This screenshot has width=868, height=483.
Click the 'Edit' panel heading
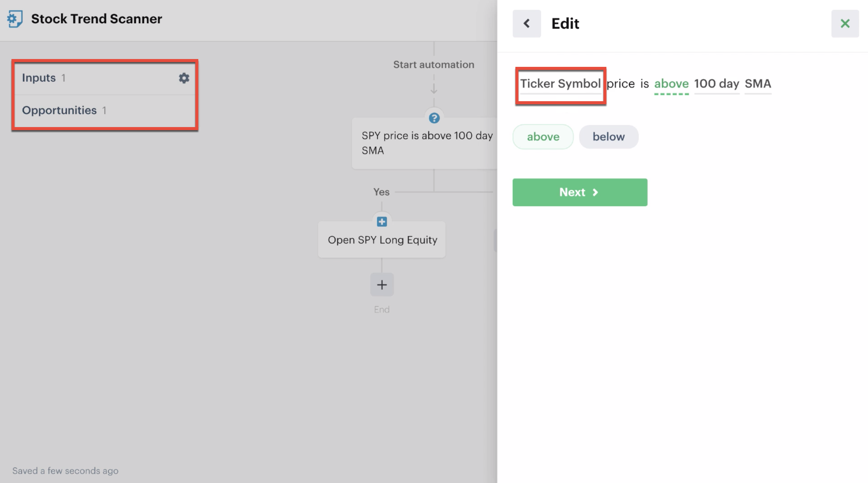click(565, 23)
